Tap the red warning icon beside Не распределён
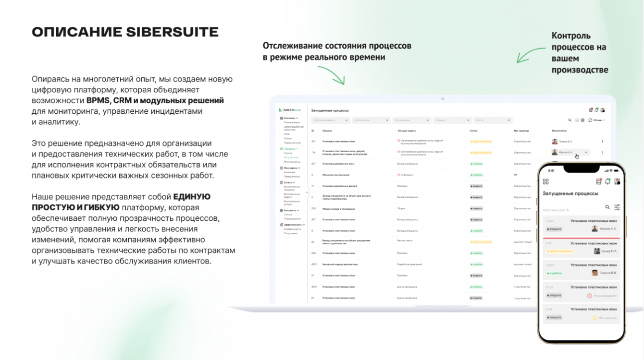The height and width of the screenshot is (360, 644). click(x=590, y=296)
